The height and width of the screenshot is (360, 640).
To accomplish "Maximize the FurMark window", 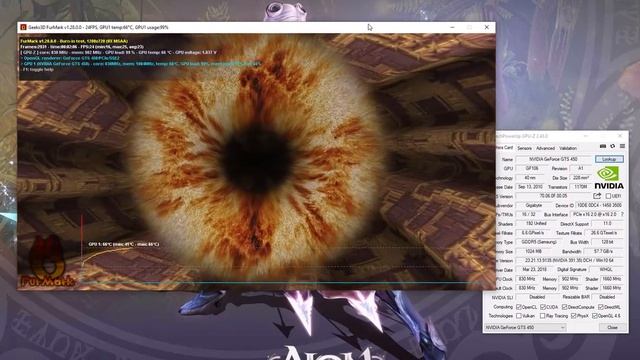I will pos(469,27).
